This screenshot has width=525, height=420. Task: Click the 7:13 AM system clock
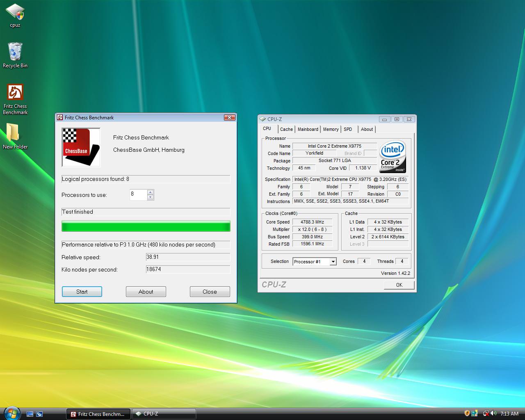509,413
